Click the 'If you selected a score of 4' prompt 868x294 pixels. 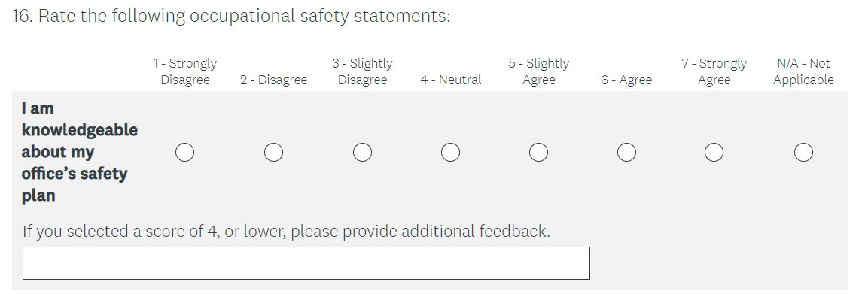tap(286, 231)
